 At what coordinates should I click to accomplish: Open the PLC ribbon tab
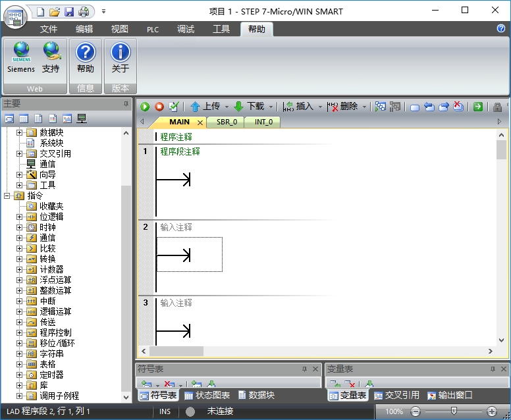coord(153,30)
